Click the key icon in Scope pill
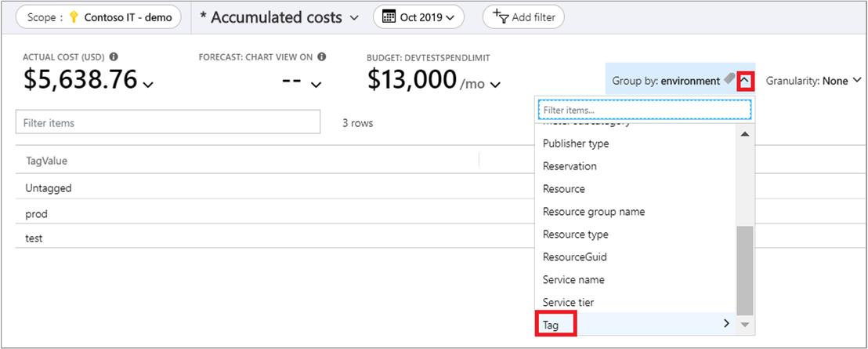This screenshot has height=349, width=868. 74,17
